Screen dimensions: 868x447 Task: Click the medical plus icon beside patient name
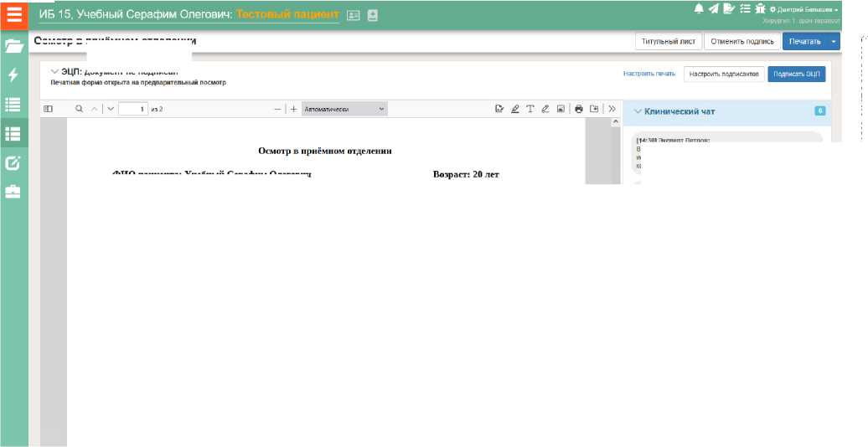point(373,16)
